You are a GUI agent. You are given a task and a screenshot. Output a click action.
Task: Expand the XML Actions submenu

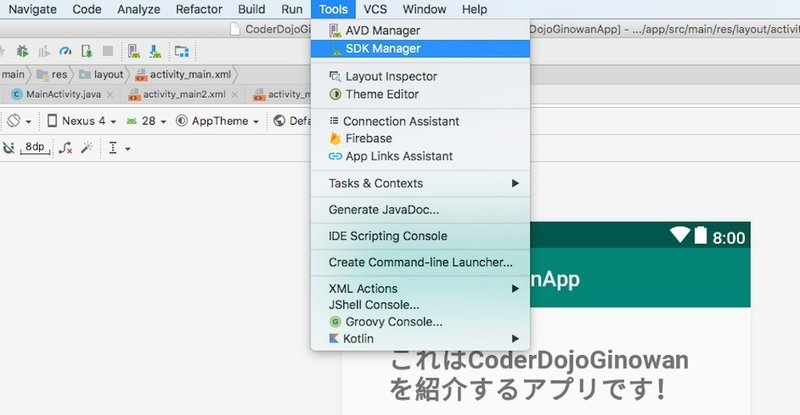tap(420, 288)
